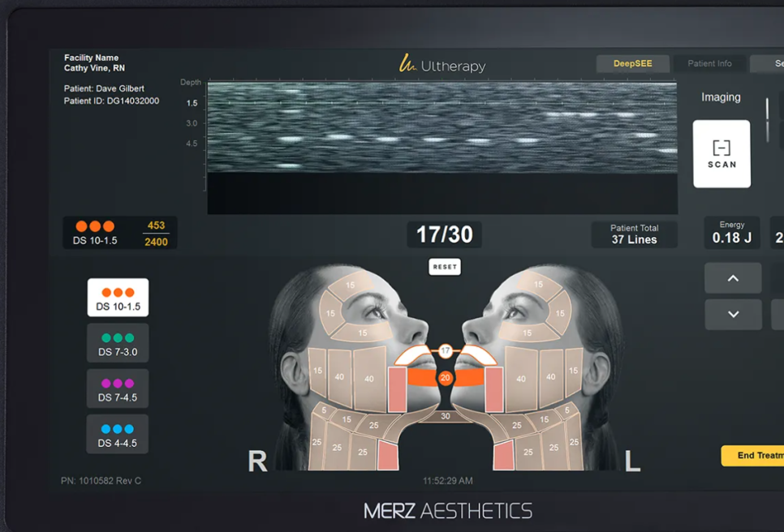Click the 1.5 depth scale label
Screen dimensions: 784x532
click(192, 104)
